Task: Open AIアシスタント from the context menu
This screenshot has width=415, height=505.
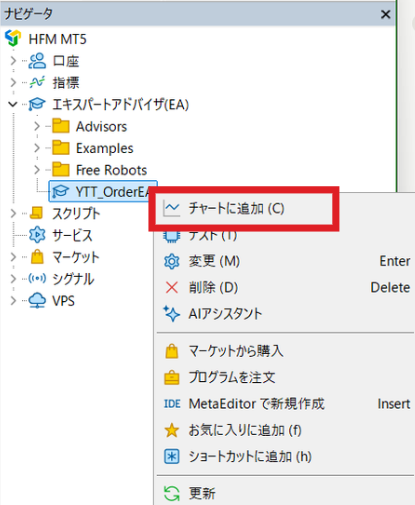Action: [x=285, y=314]
